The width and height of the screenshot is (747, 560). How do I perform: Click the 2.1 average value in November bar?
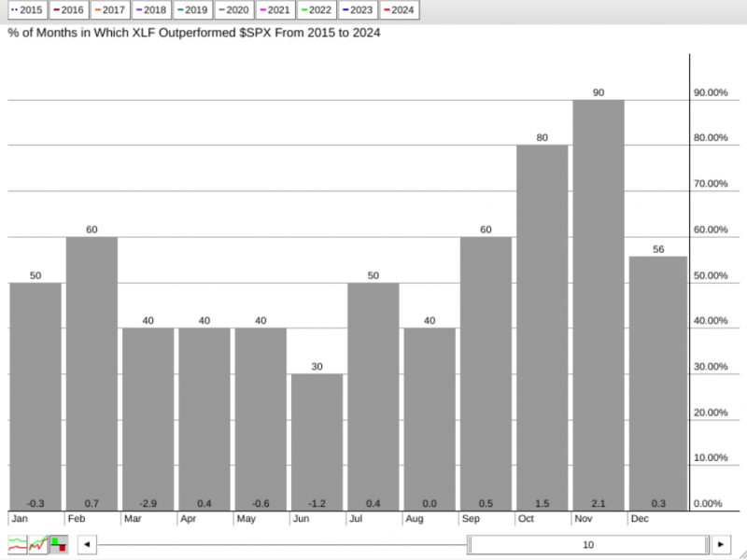coord(599,503)
